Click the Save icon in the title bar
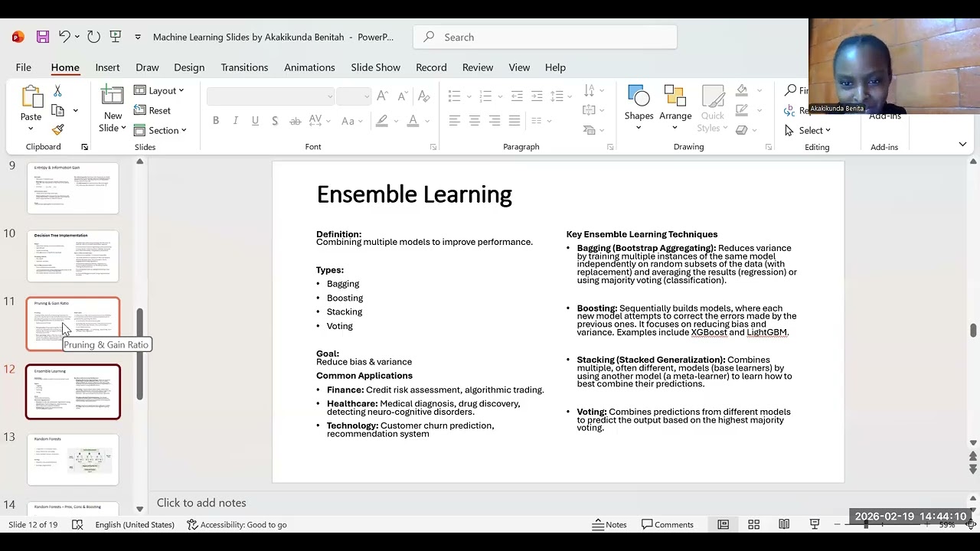The width and height of the screenshot is (980, 551). (x=43, y=37)
